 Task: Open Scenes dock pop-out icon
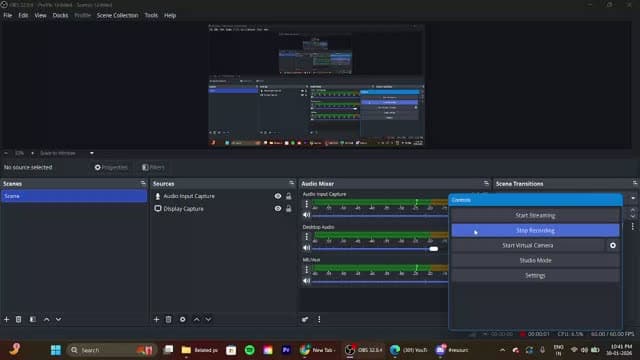point(143,183)
